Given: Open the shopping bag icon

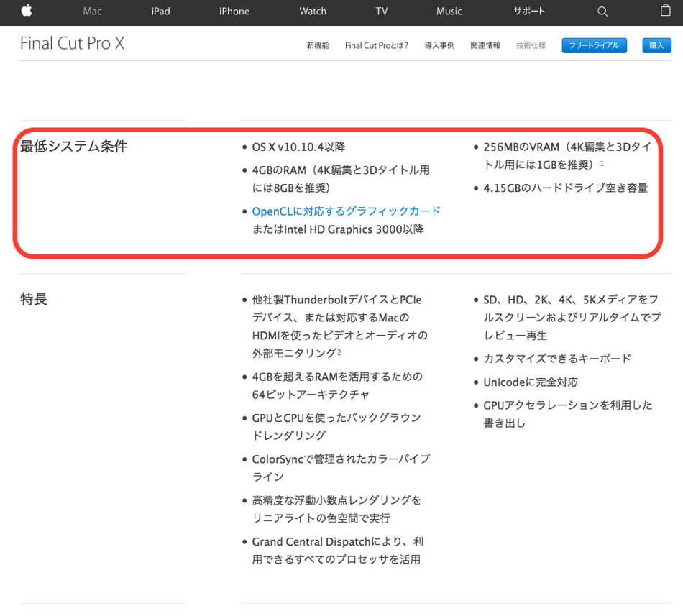Looking at the screenshot, I should click(665, 11).
